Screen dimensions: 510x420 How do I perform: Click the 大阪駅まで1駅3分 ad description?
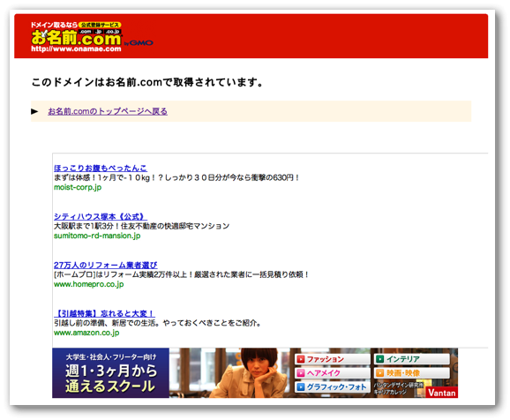142,226
